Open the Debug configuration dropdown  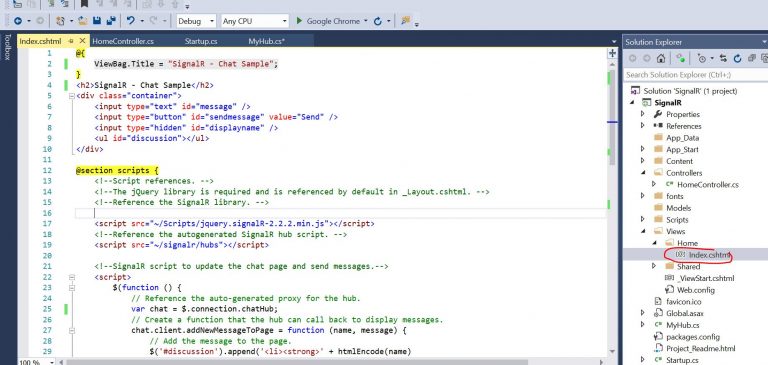(196, 21)
